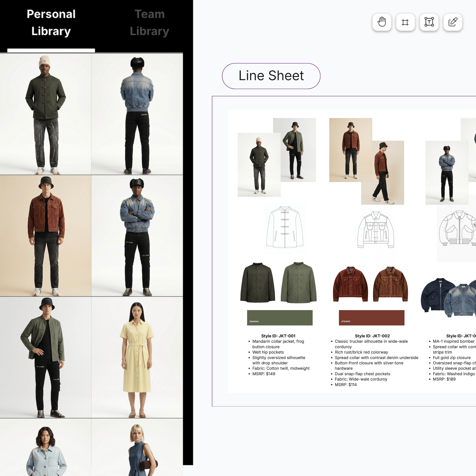Select the crossed-arms denim jacket model thumbnail

click(x=137, y=235)
